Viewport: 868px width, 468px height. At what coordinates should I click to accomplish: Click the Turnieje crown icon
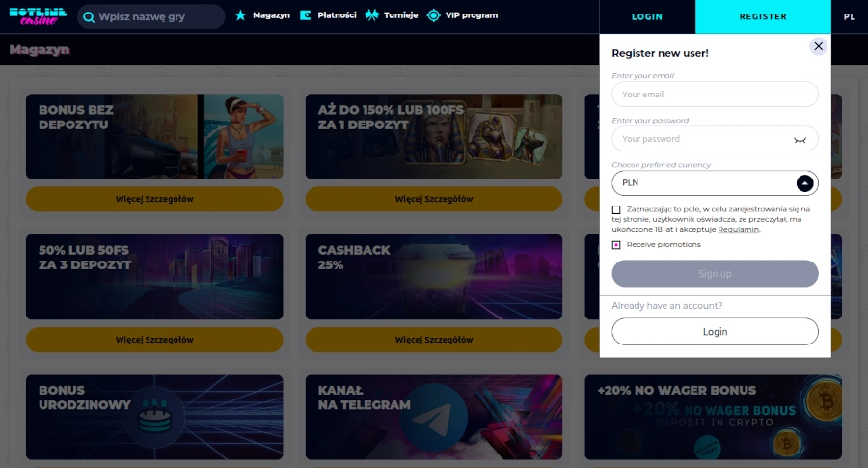[371, 15]
